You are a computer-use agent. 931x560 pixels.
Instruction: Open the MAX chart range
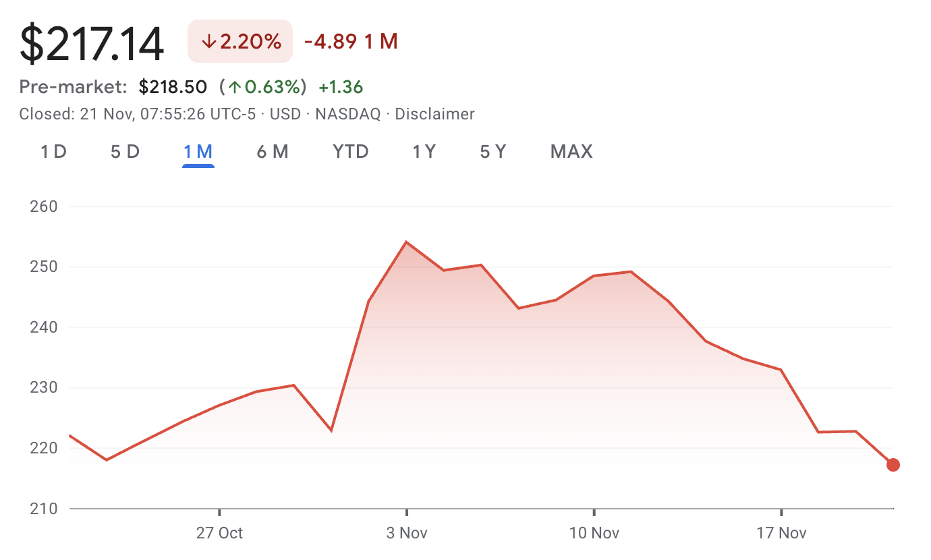571,152
